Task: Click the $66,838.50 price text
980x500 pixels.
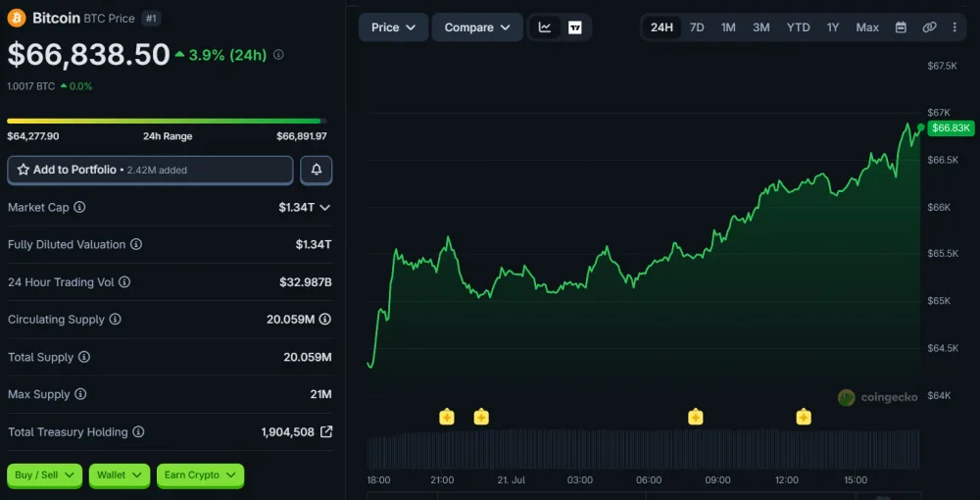Action: tap(89, 54)
